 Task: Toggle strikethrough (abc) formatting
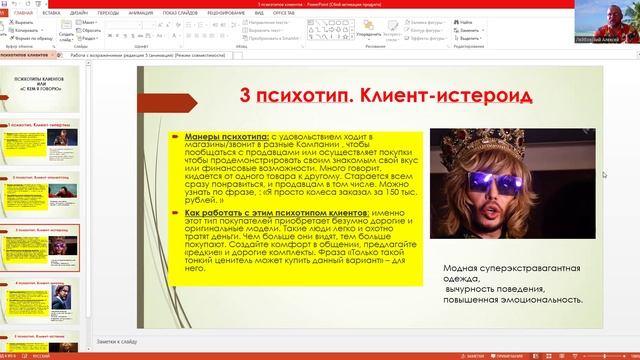140,36
